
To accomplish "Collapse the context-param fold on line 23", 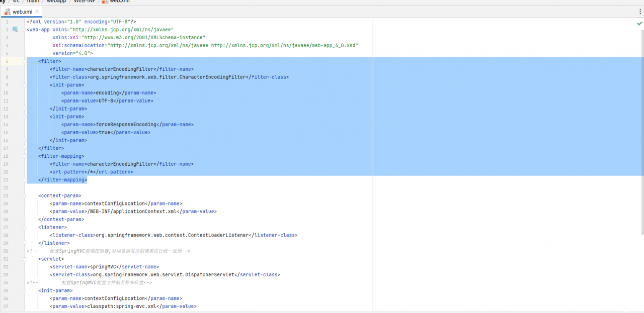I will pos(25,195).
